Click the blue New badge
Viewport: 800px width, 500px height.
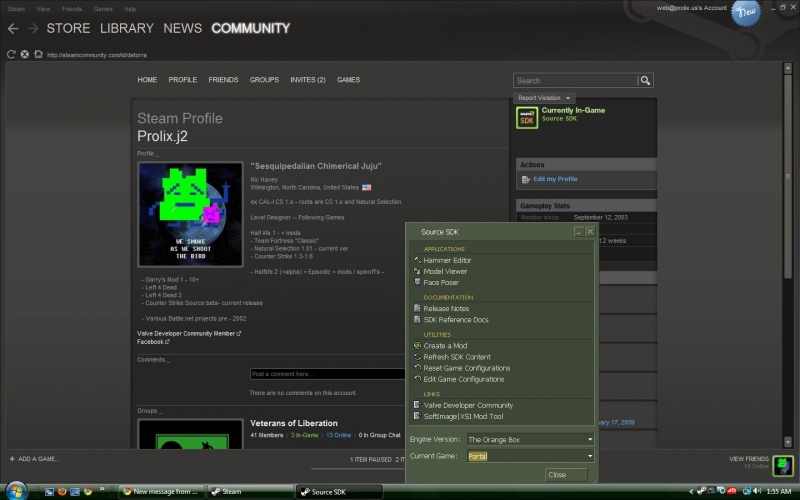pyautogui.click(x=745, y=12)
